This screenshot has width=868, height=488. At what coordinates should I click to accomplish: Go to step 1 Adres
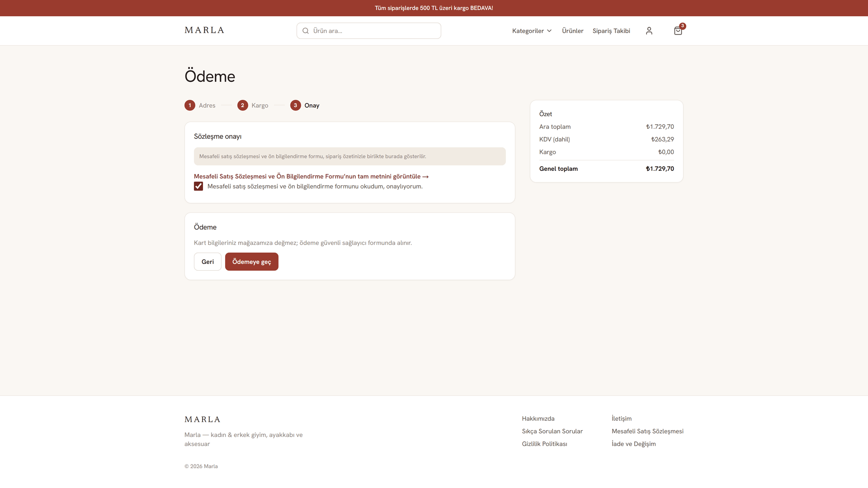tap(200, 105)
